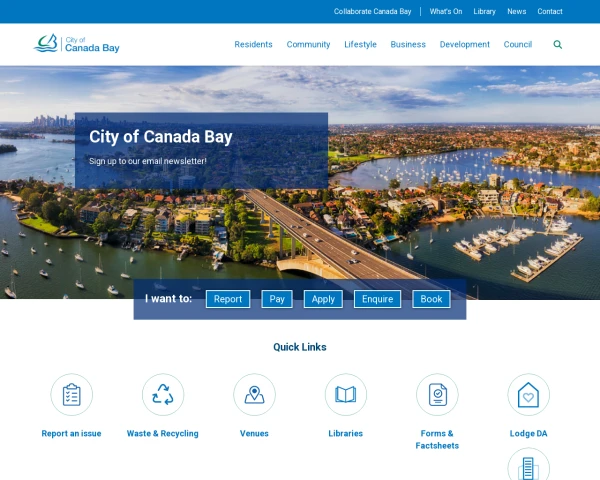The image size is (600, 480).
Task: Click the 'I want to:' label
Action: (168, 299)
